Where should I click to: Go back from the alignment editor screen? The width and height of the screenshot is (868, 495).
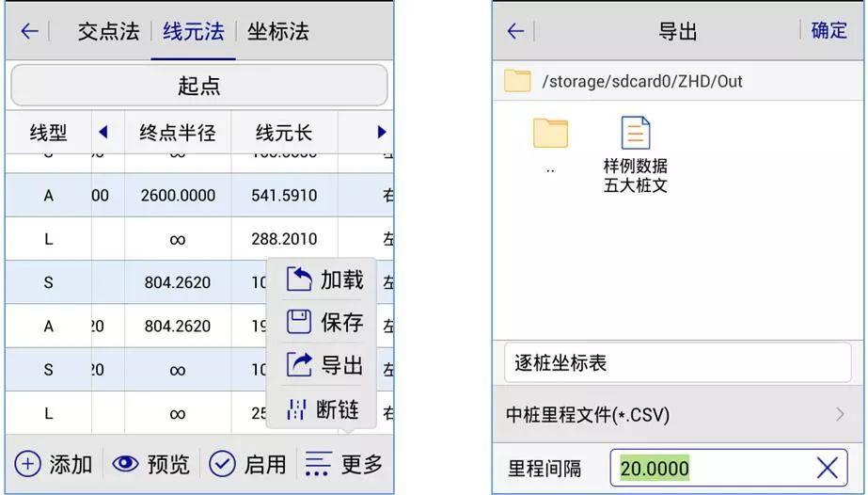coord(29,31)
